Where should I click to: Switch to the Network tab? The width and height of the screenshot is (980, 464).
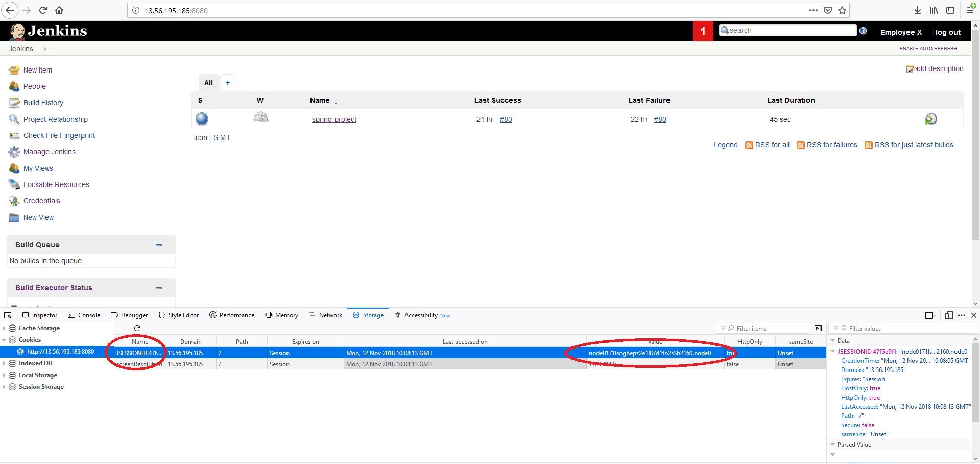(x=326, y=315)
